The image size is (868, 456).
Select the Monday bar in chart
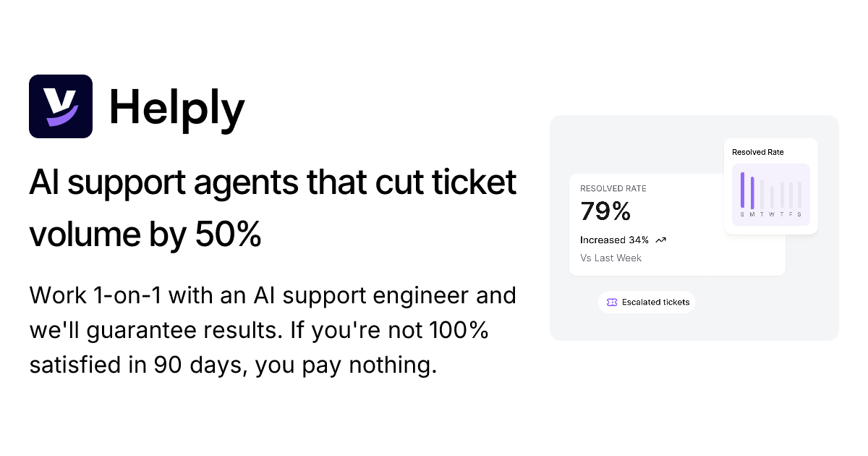point(752,193)
